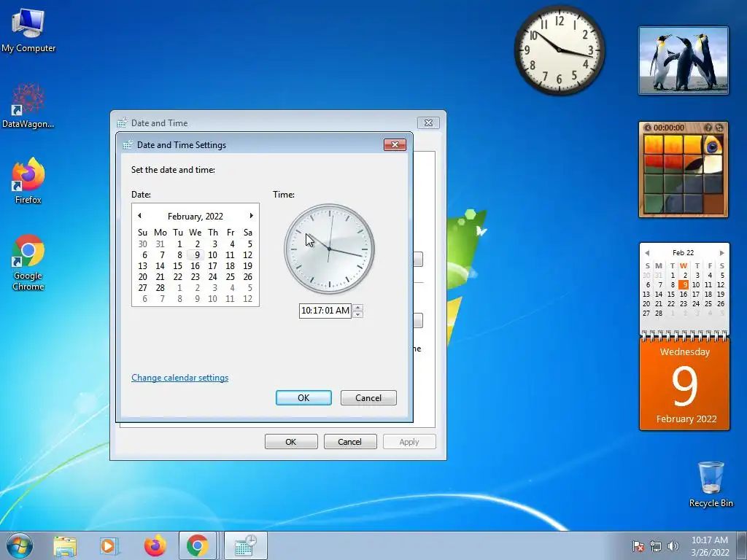Open the Recycle Bin
Screen dimensions: 747x560
coord(711,484)
